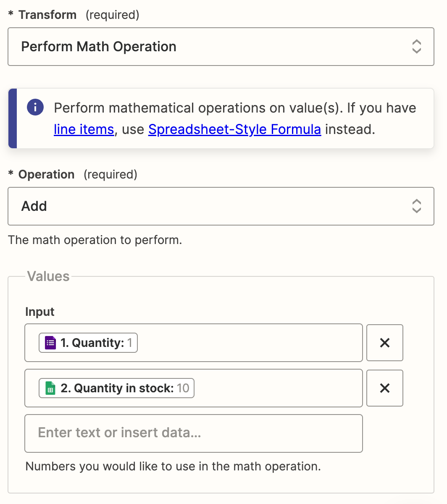Click empty space in the second Input field
Screen dimensions: 447x504
(277, 388)
